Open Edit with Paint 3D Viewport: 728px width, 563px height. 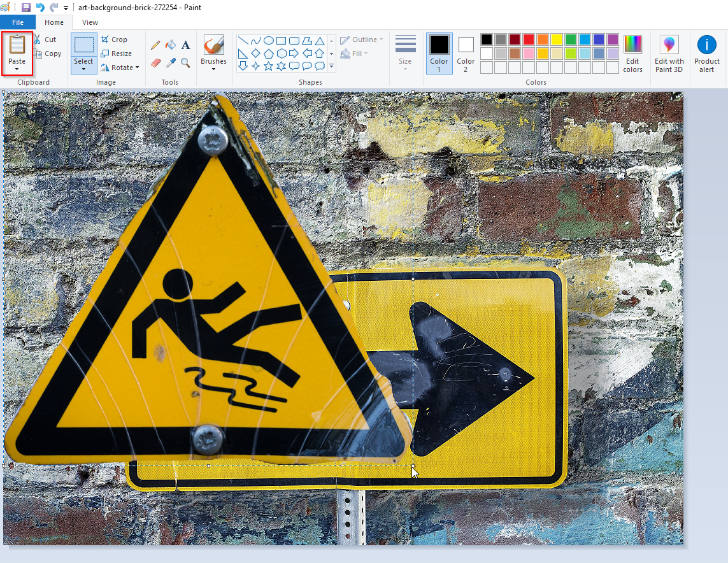point(669,52)
